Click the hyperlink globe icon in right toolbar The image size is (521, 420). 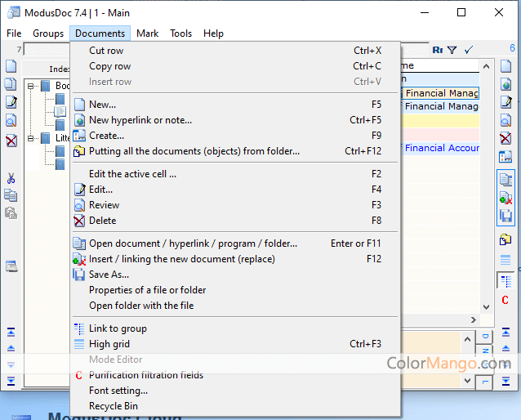point(505,84)
